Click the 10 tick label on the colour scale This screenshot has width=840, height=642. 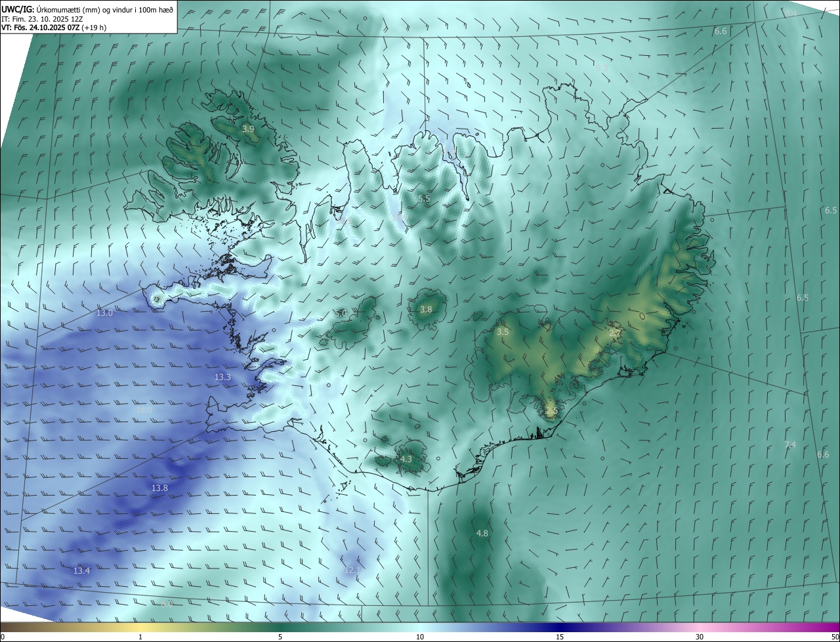pos(420,637)
